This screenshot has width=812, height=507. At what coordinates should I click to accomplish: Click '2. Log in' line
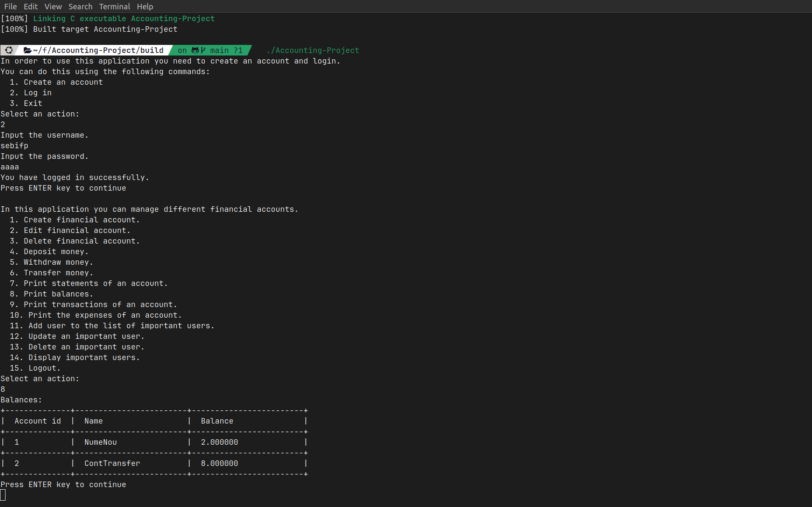(31, 93)
